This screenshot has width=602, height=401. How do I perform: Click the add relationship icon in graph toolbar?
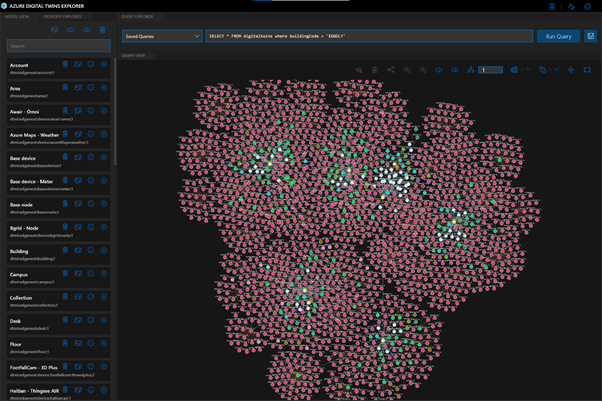407,70
